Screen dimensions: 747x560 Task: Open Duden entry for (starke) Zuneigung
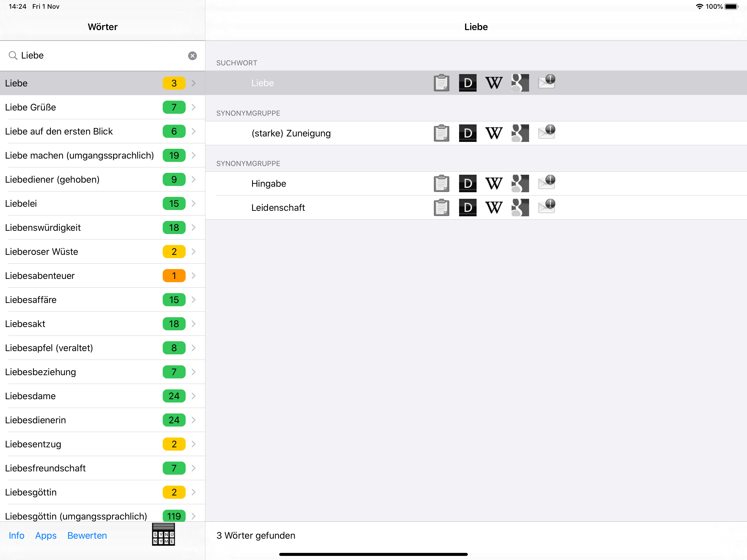[x=467, y=133]
